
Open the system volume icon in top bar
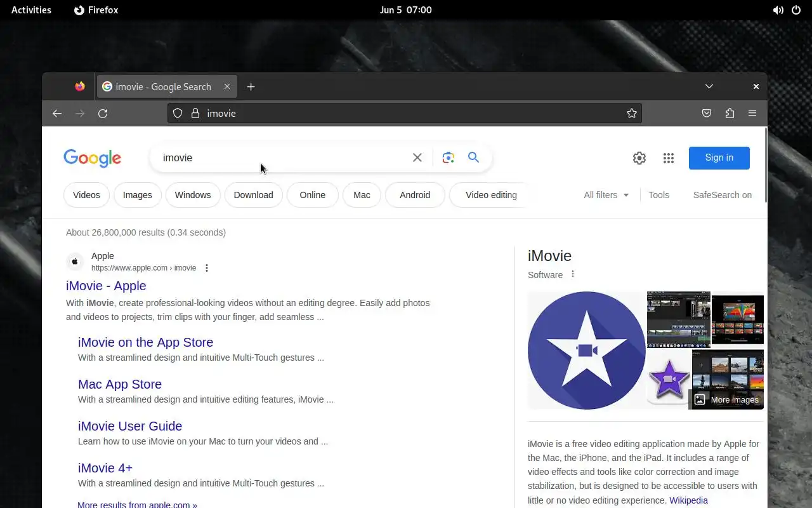point(778,10)
